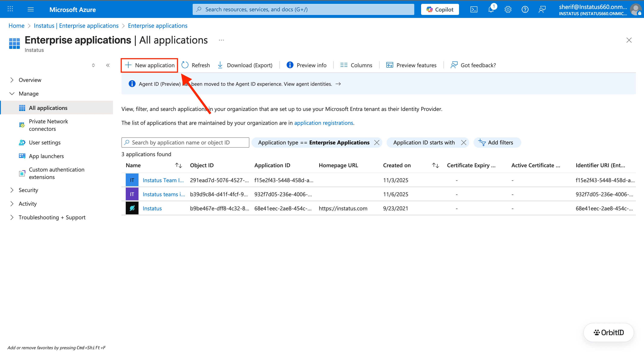Open the Azure portal apps grid launcher
644x352 pixels.
[x=10, y=9]
